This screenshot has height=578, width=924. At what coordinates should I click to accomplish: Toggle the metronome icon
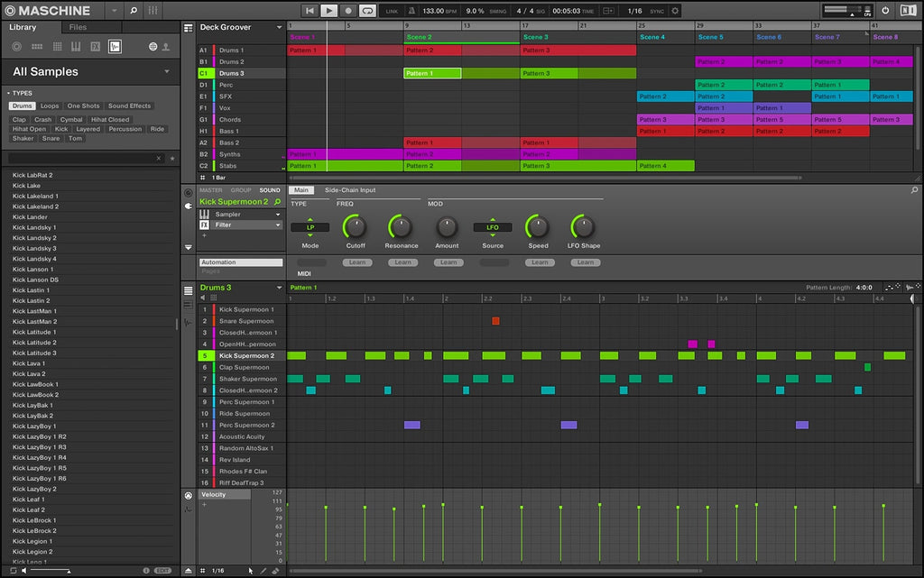point(412,11)
